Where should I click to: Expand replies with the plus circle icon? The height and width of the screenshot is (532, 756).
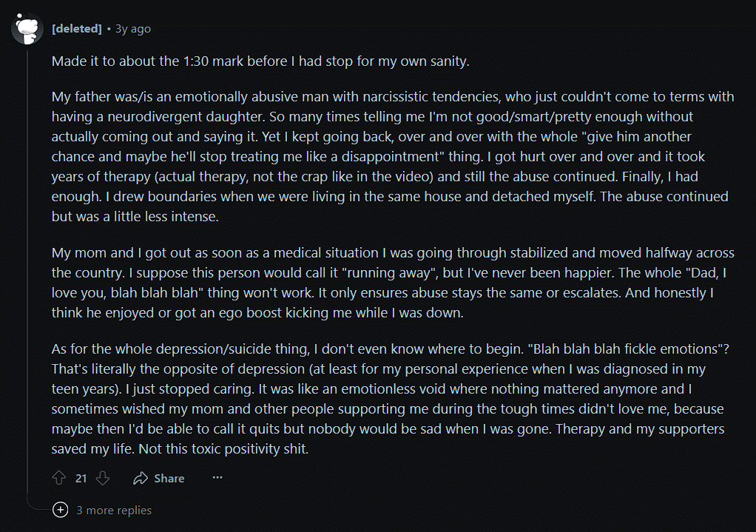coord(61,510)
